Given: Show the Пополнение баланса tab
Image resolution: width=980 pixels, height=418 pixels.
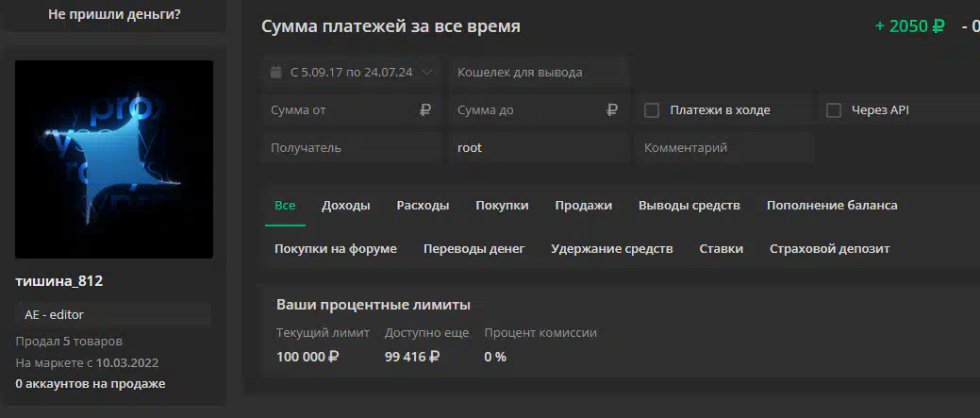Looking at the screenshot, I should [x=832, y=206].
